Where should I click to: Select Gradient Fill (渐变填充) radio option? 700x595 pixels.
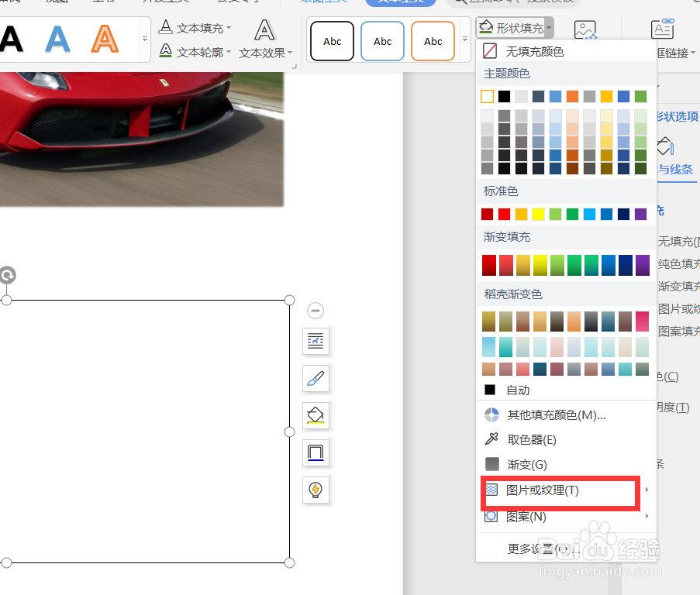point(678,286)
